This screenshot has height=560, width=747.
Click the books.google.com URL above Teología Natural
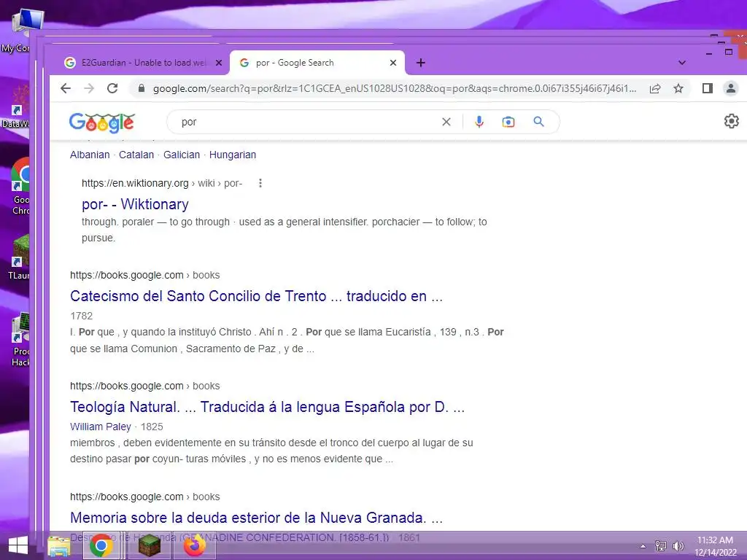145,386
